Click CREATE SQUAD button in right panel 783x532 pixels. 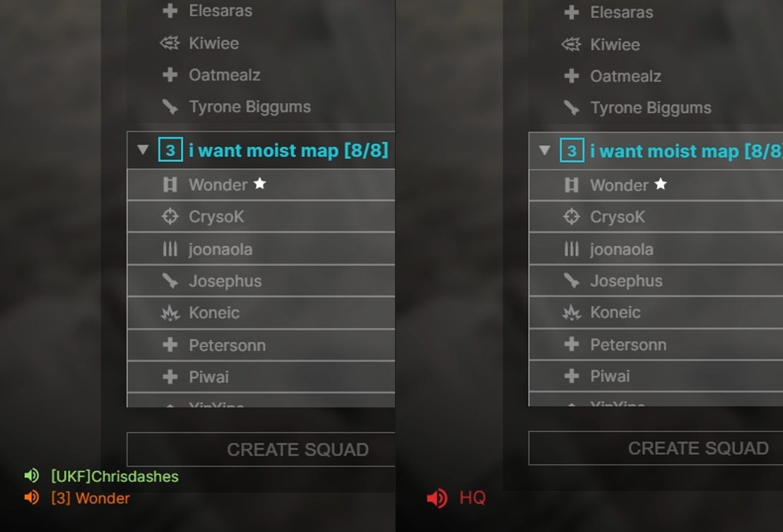656,448
